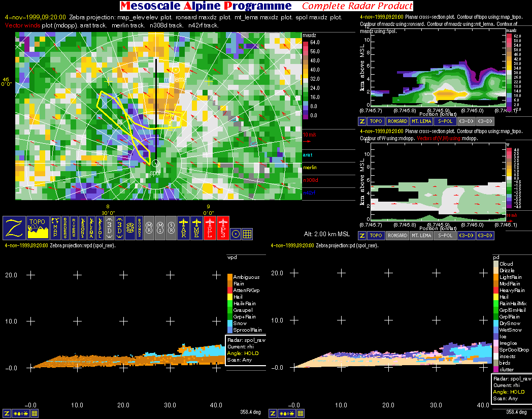Viewport: 532px width, 419px height.
Task: Click the maxdz color scale bar
Action: tap(306, 80)
